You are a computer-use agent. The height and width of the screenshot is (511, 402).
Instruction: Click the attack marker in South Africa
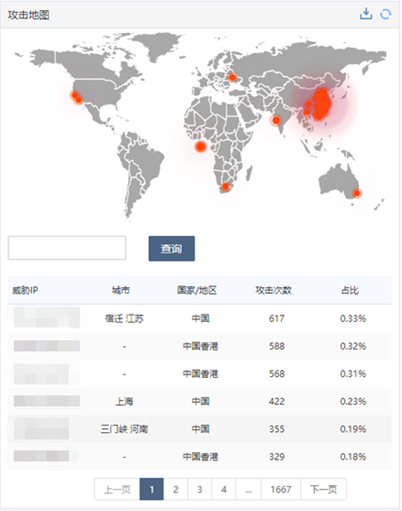(x=226, y=186)
